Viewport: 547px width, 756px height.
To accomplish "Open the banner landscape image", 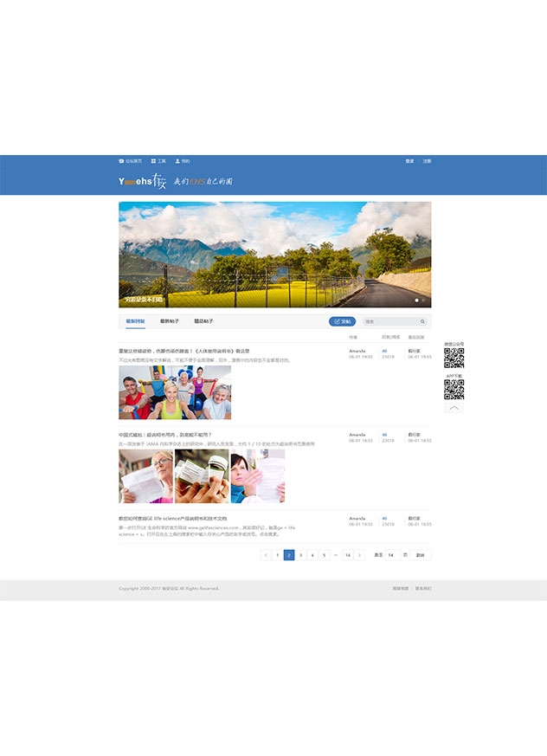I will click(x=274, y=255).
